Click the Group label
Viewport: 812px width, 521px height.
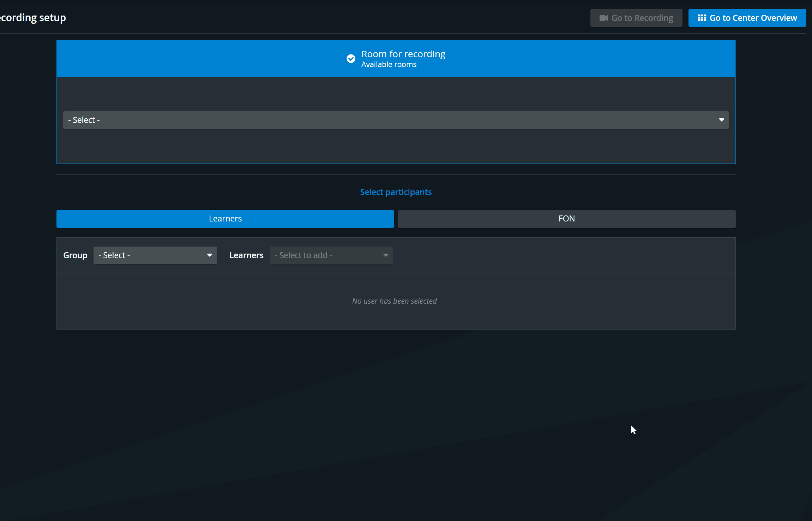75,255
